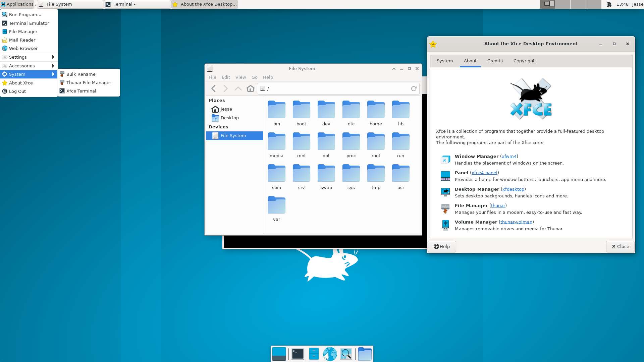The image size is (644, 362).
Task: Go back using Thunar's back arrow
Action: (x=213, y=88)
